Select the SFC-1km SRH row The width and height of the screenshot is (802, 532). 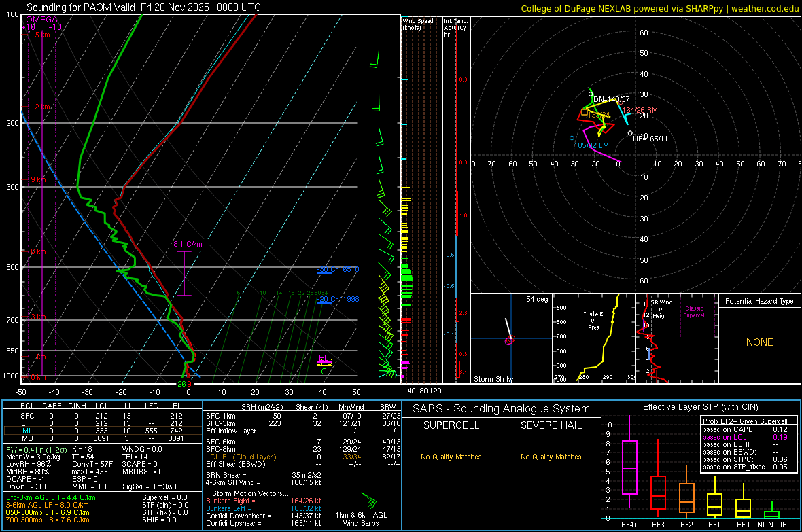coord(303,416)
